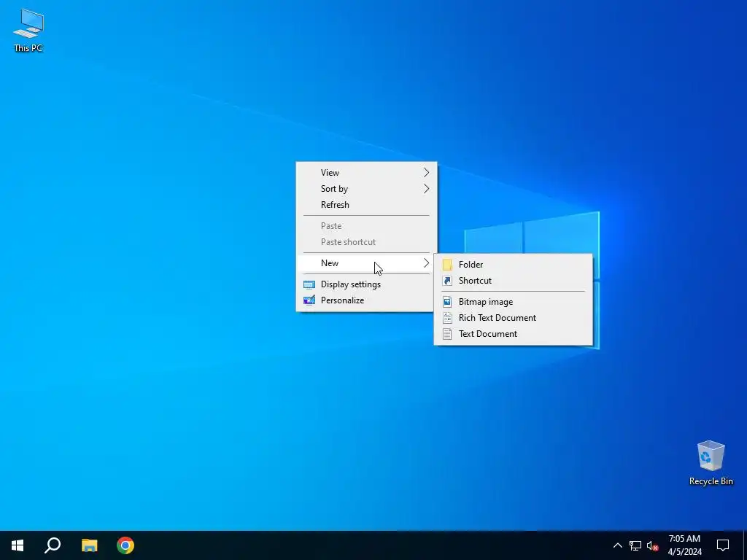Expand the View submenu
This screenshot has height=560, width=747.
[x=366, y=172]
